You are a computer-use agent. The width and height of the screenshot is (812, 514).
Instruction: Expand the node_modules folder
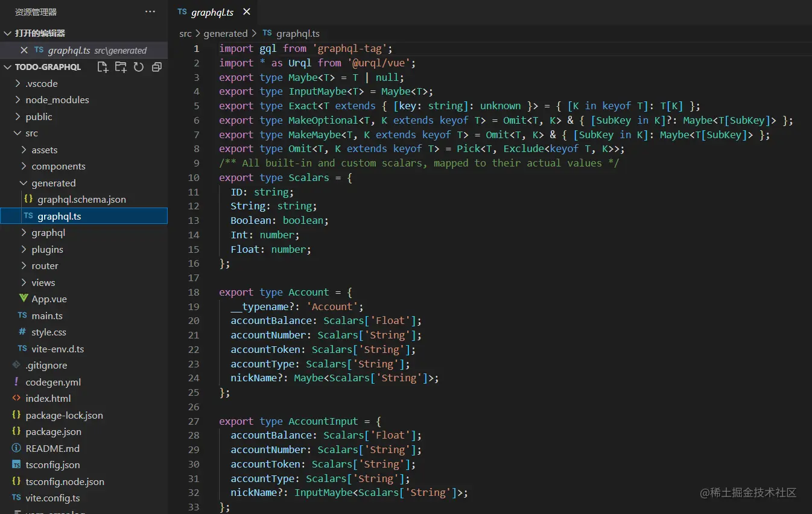pos(17,100)
